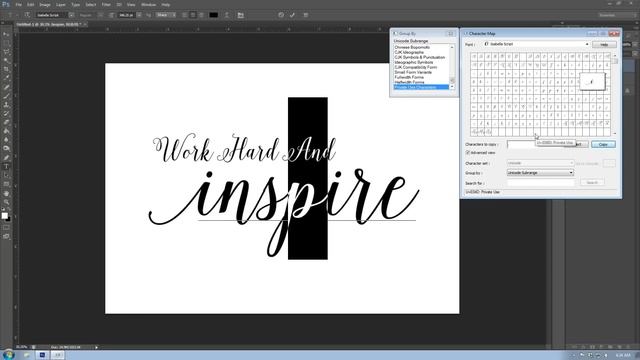Open the Edit menu
The height and width of the screenshot is (360, 640).
pyautogui.click(x=31, y=4)
